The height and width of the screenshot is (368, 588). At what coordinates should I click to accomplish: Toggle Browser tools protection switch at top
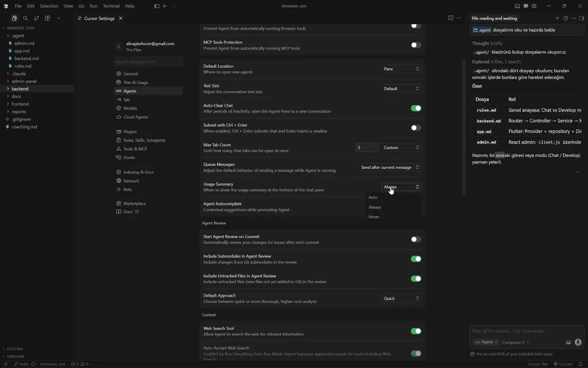[x=416, y=26]
